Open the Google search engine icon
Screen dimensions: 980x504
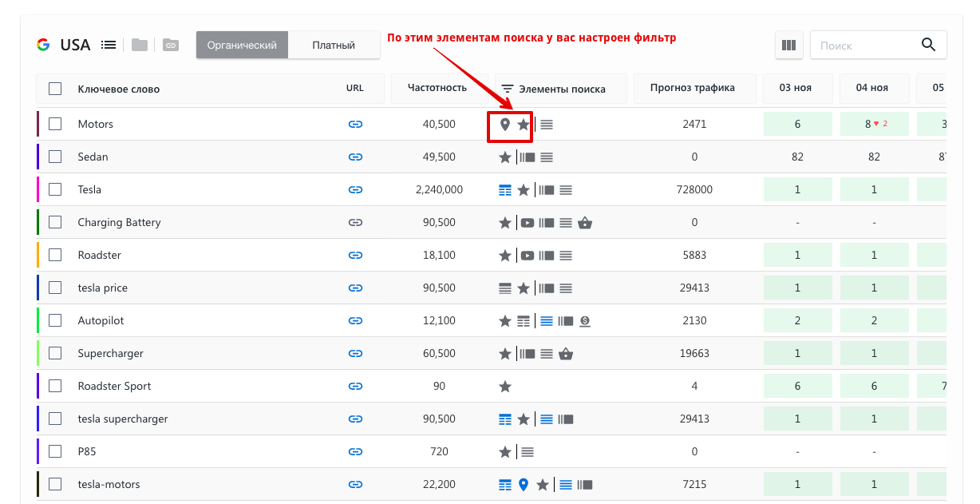(x=43, y=45)
